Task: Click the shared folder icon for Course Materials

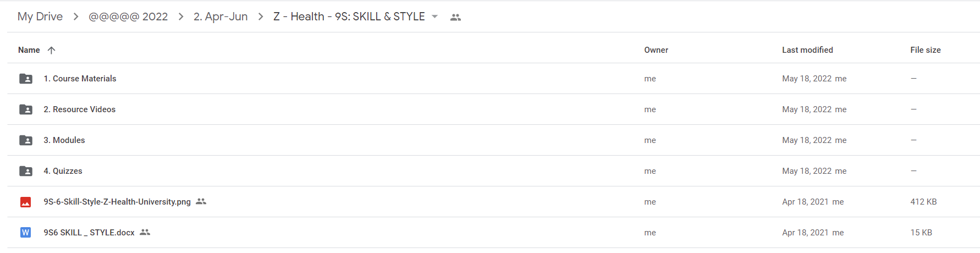Action: pyautogui.click(x=26, y=79)
